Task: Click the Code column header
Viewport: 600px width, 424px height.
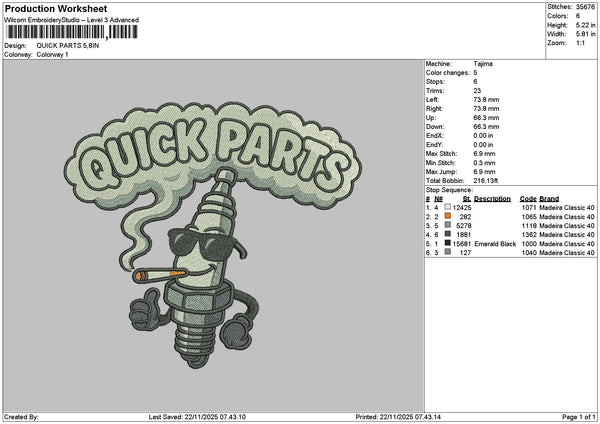Action: pos(528,199)
